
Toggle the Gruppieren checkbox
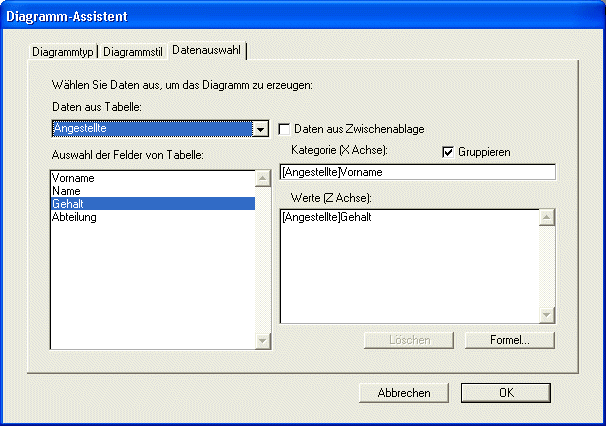(x=448, y=152)
